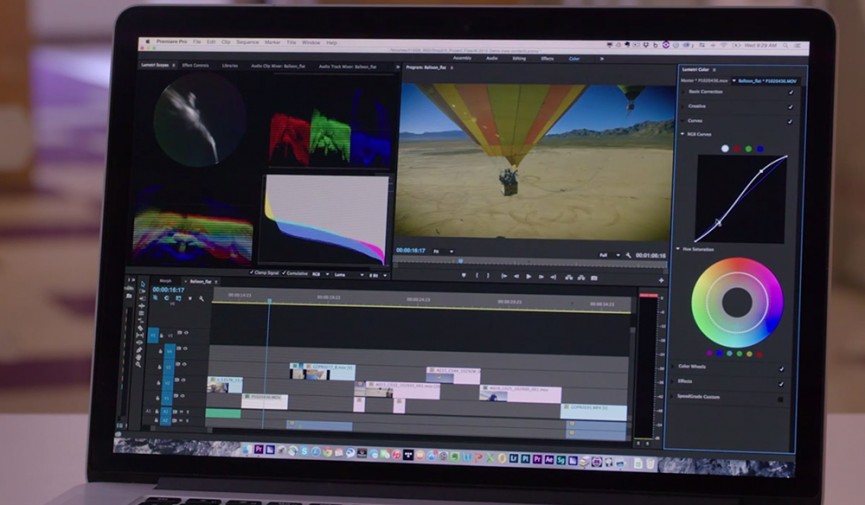Open the Audio Clip Mixer tab
The height and width of the screenshot is (505, 865).
(278, 66)
